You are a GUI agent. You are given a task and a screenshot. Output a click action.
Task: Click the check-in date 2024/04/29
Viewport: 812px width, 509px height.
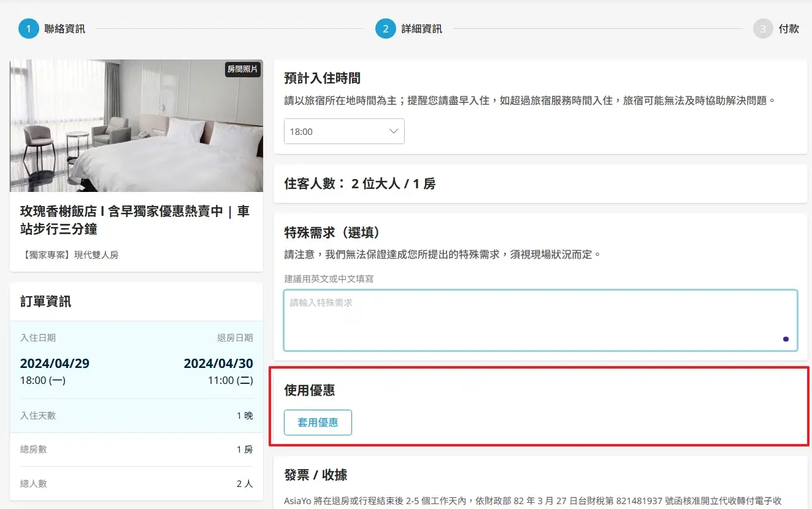(55, 363)
